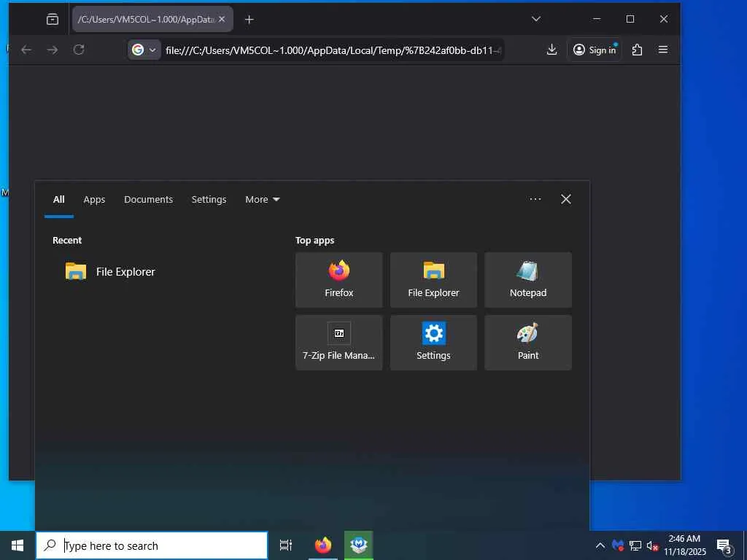Open search panel options ellipsis

point(535,199)
